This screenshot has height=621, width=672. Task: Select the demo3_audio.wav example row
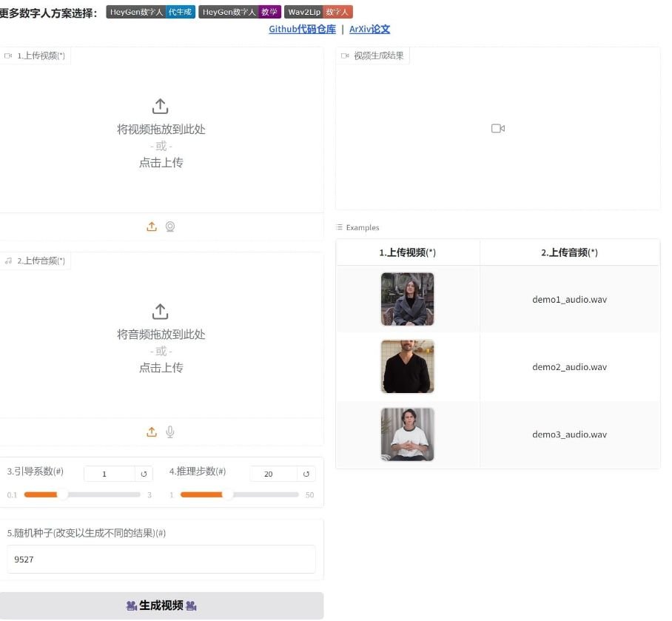pos(569,434)
